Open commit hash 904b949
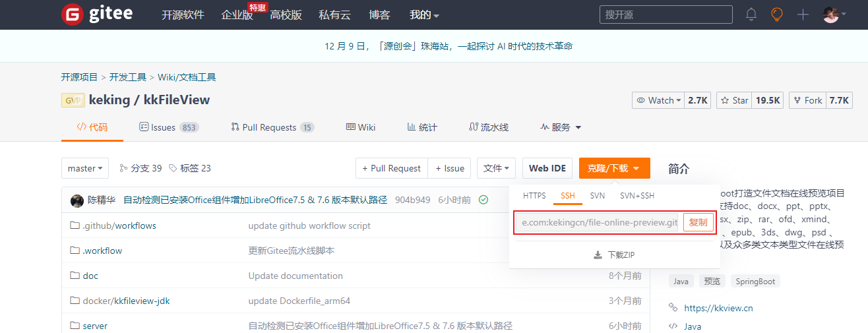Viewport: 868px width, 333px height. pos(413,200)
